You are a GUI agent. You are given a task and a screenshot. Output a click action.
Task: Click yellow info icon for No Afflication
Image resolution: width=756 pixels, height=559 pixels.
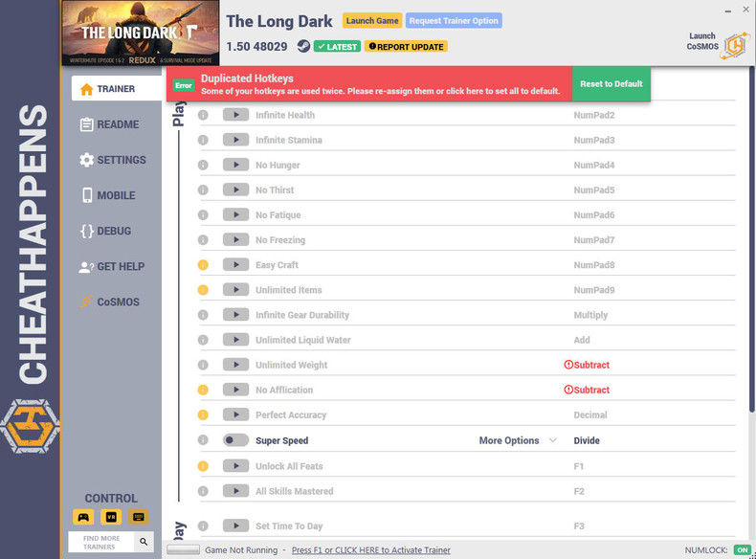point(203,390)
